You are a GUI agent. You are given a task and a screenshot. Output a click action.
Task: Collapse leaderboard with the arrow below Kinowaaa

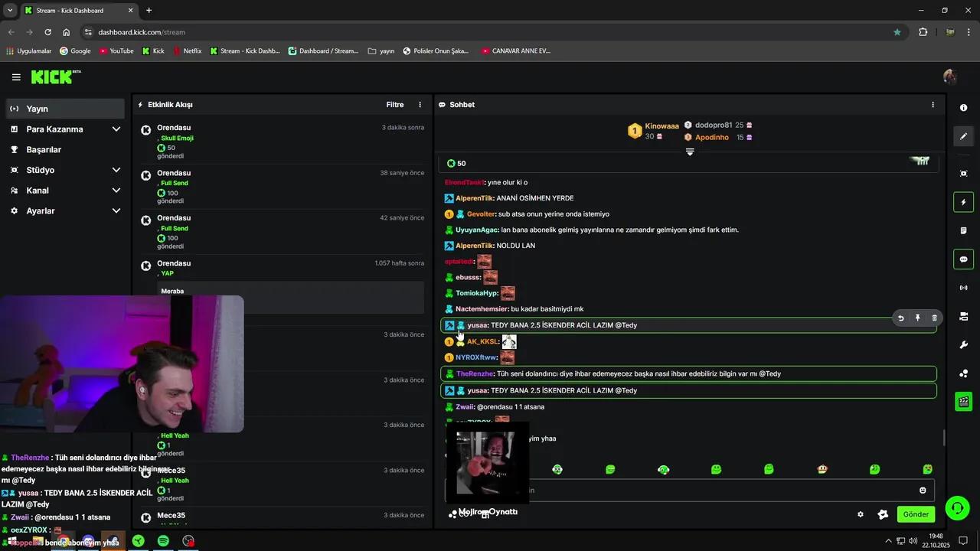click(690, 152)
